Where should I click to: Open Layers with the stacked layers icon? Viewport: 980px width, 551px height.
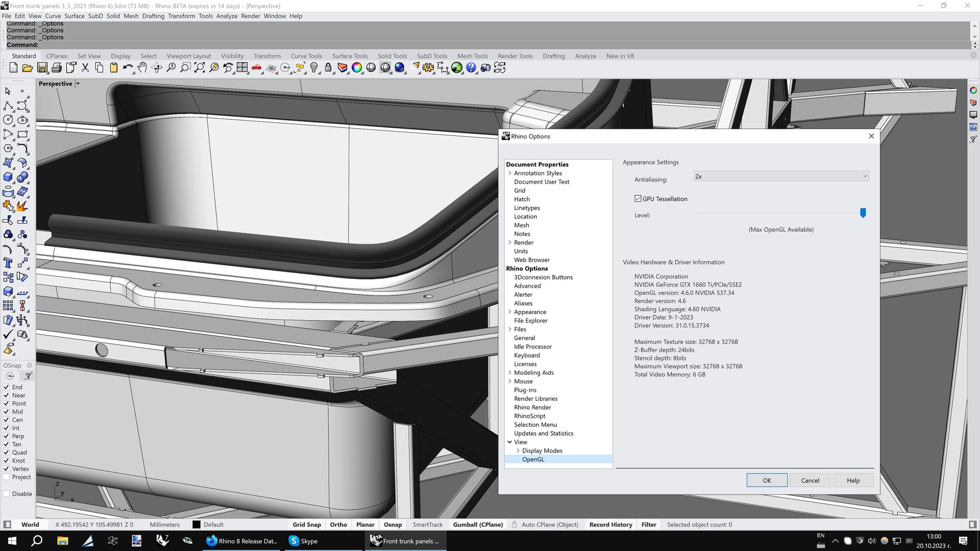pyautogui.click(x=342, y=68)
